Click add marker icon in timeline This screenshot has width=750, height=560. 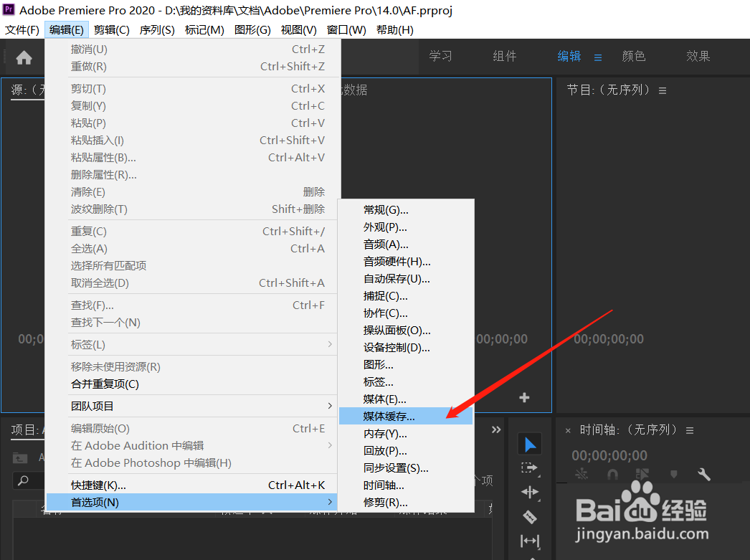674,474
